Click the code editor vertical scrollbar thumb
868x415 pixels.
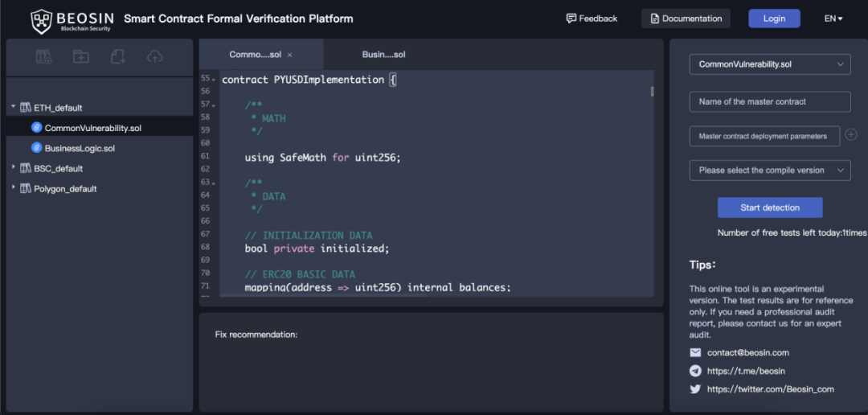click(653, 92)
